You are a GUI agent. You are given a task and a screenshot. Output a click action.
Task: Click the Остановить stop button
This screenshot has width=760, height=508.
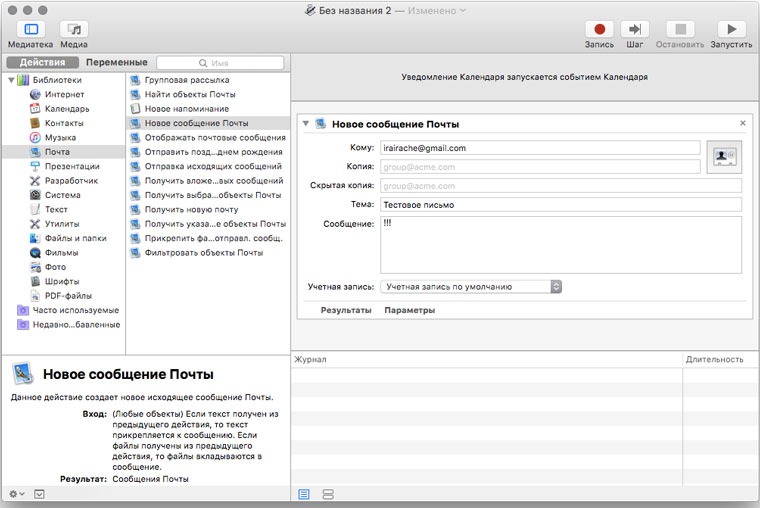click(680, 29)
